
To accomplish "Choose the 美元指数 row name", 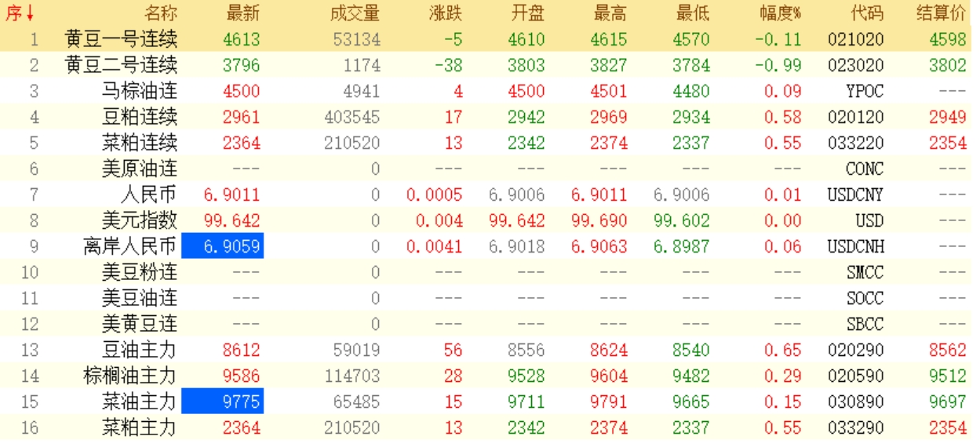I will 140,220.
